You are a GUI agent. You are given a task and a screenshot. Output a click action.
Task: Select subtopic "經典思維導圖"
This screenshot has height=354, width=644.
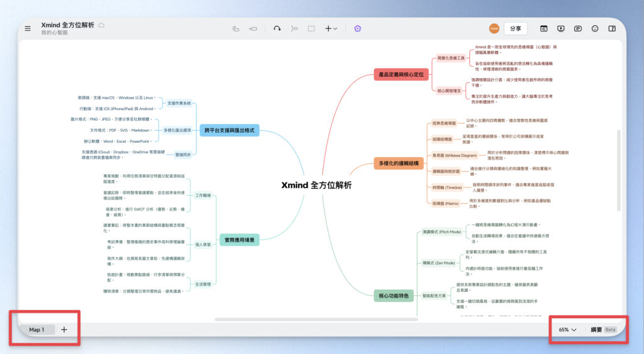point(444,123)
